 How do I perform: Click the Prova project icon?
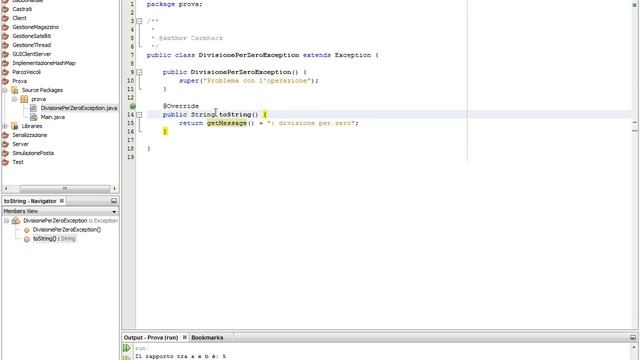(5, 81)
